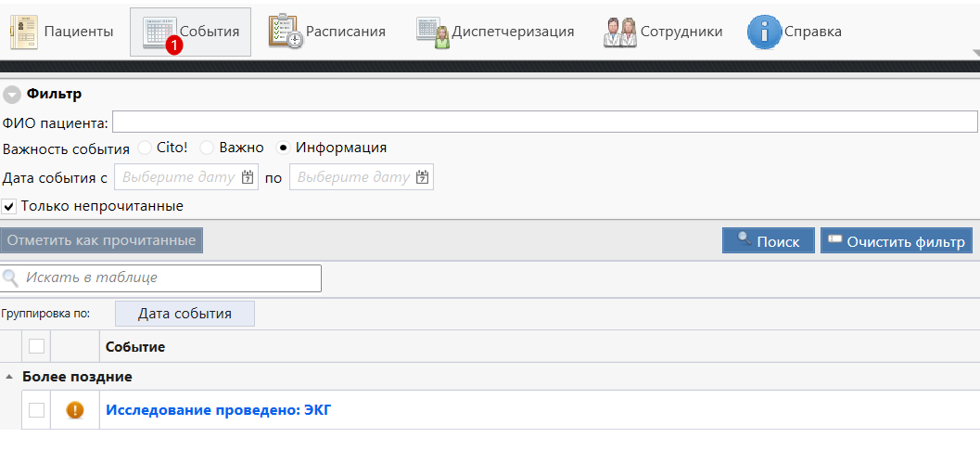Collapse the Более поздние group
980x464 pixels.
pyautogui.click(x=10, y=377)
